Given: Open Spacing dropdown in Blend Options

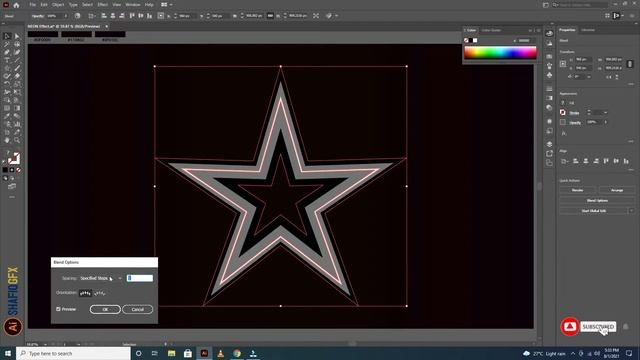Looking at the screenshot, I should point(101,278).
